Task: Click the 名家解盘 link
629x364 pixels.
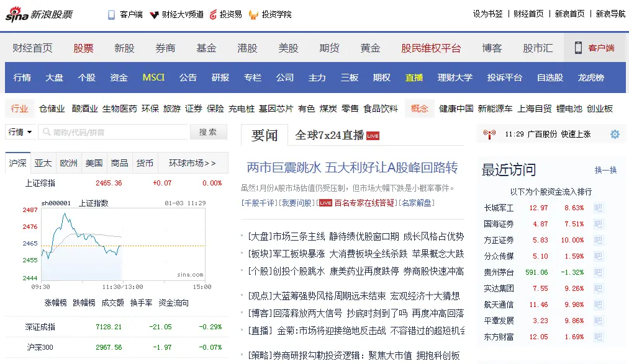Action: pyautogui.click(x=417, y=203)
